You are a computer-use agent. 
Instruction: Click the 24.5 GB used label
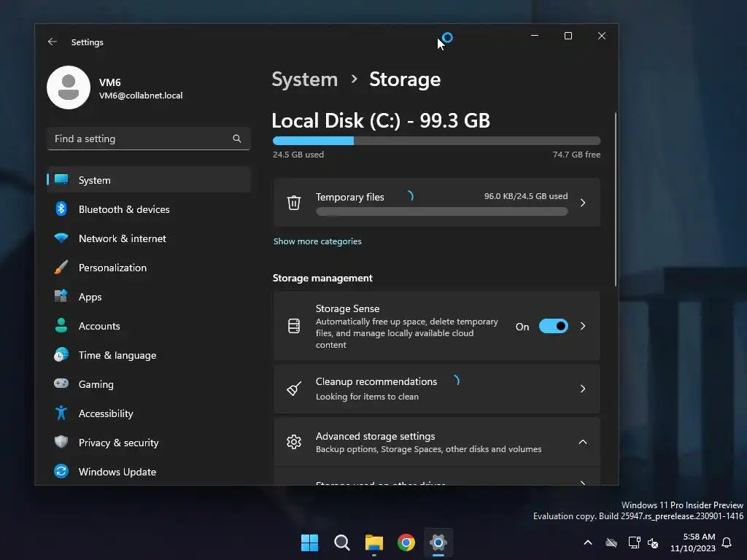click(x=298, y=155)
